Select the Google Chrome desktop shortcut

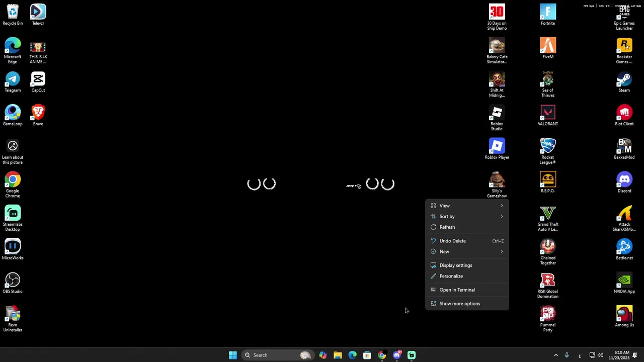pyautogui.click(x=13, y=185)
